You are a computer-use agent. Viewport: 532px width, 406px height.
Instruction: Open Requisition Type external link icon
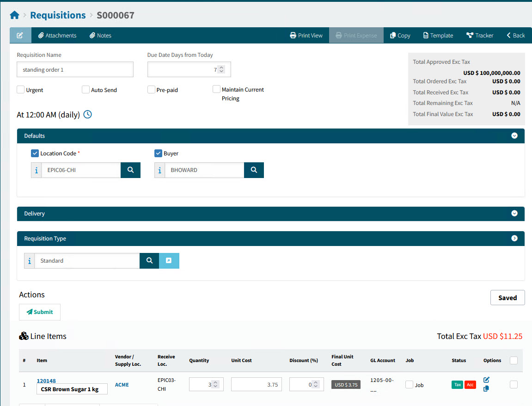click(x=169, y=261)
